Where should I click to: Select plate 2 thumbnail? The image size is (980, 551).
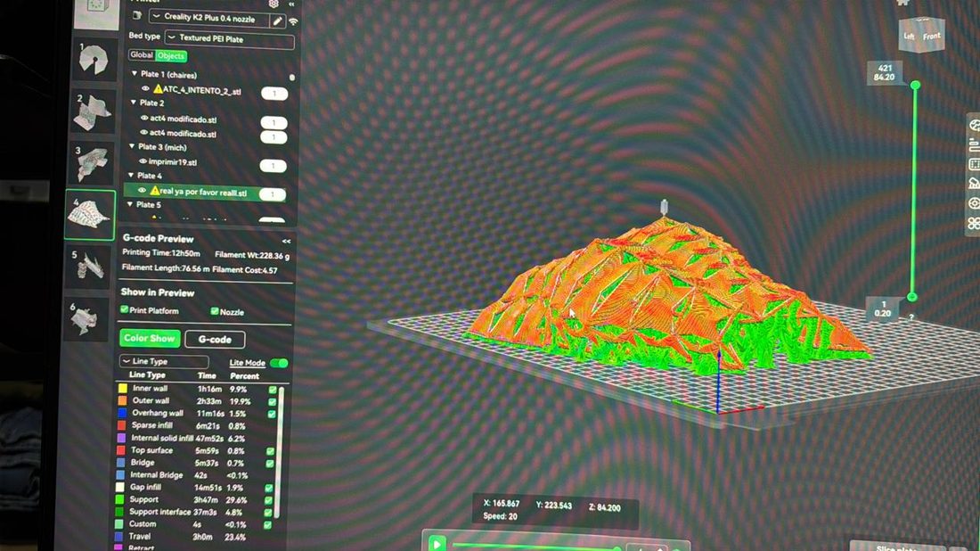pyautogui.click(x=93, y=111)
